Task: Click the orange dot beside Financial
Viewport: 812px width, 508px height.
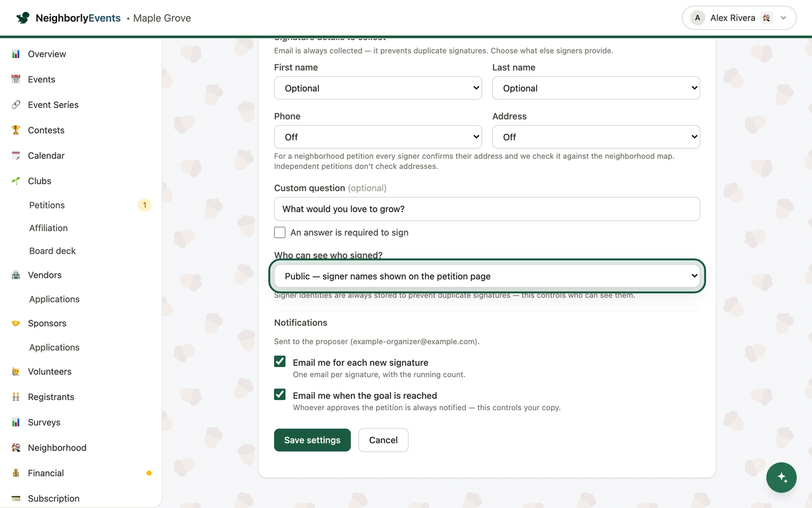Action: point(149,473)
